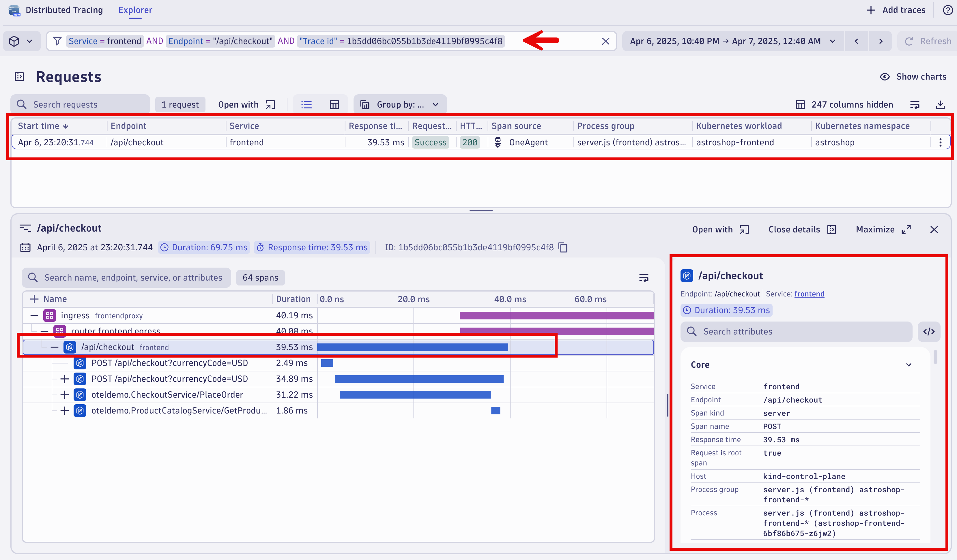Click the ProductCatalogService timeline bar

tap(496, 411)
